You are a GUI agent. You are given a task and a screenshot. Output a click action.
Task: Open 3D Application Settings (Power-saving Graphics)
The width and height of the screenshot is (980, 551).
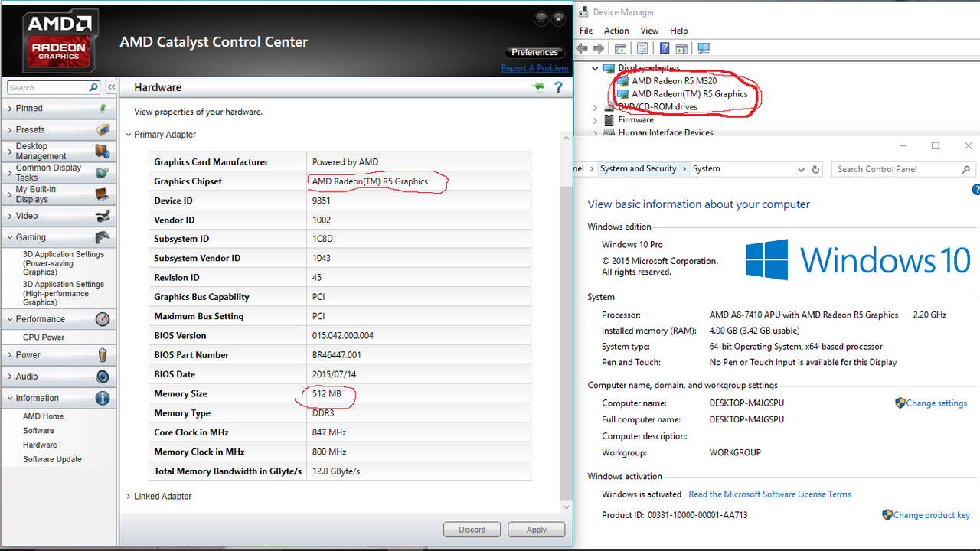tap(63, 263)
